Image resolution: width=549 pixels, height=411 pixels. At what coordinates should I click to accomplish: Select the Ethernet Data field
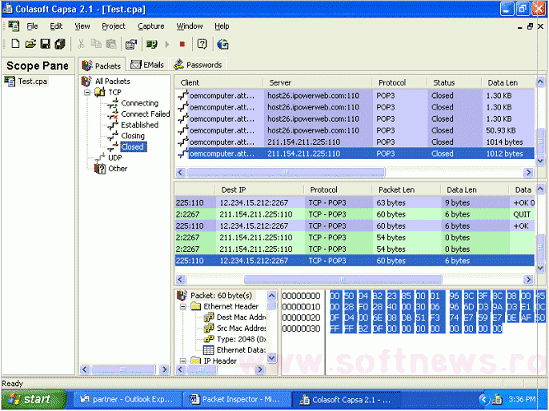click(x=241, y=350)
